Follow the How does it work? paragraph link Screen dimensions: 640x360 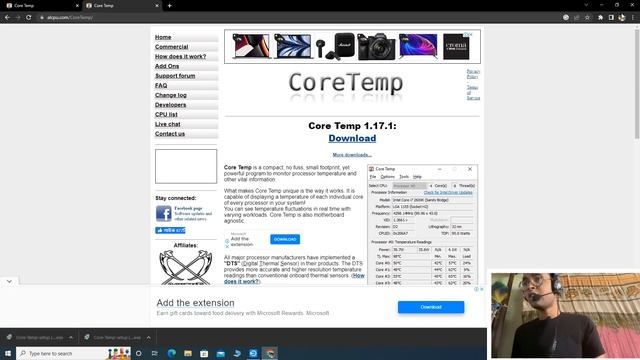294,278
